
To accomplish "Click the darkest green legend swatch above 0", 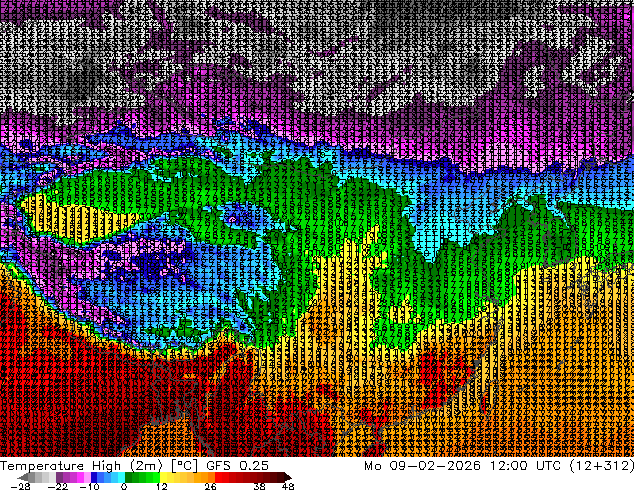I will click(129, 477).
